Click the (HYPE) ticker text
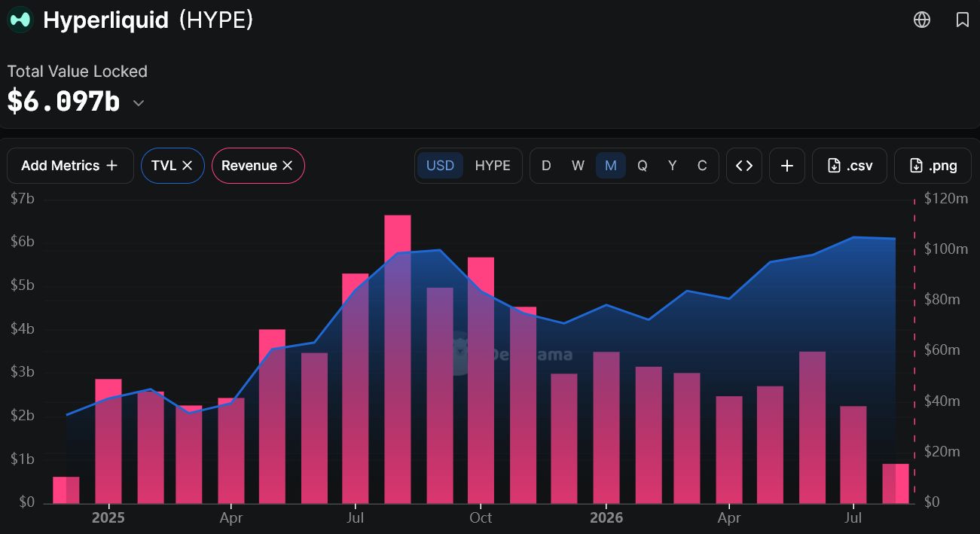 point(215,20)
